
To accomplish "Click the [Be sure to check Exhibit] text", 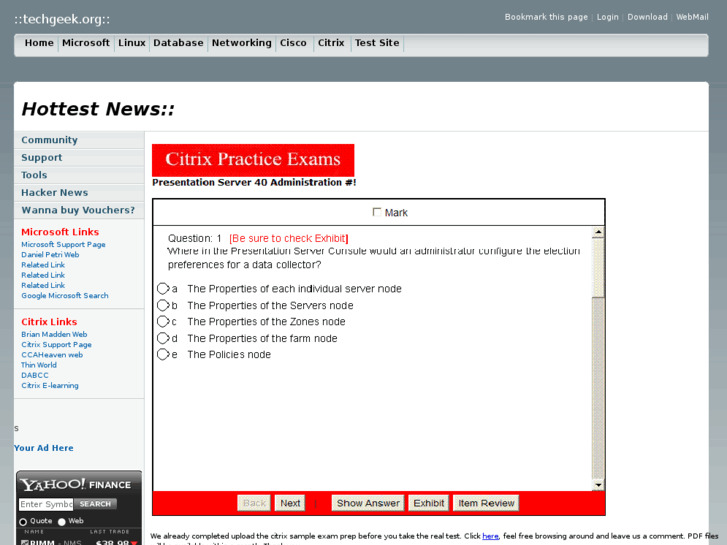I will tap(288, 238).
